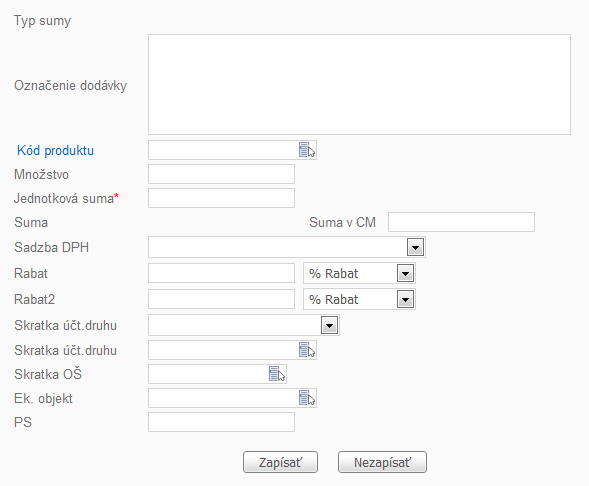Viewport: 589px width, 486px height.
Task: Focus the Suma v CM input field
Action: 461,222
